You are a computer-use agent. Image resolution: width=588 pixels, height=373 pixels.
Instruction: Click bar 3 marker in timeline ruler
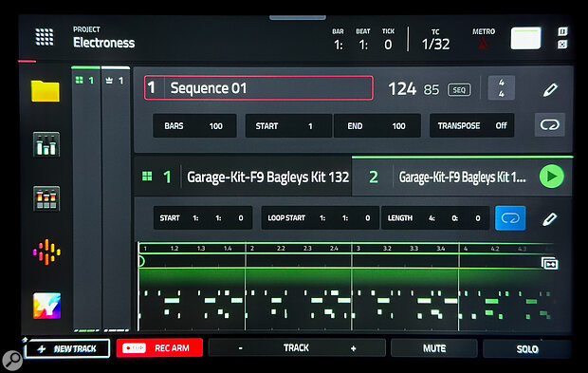point(358,249)
